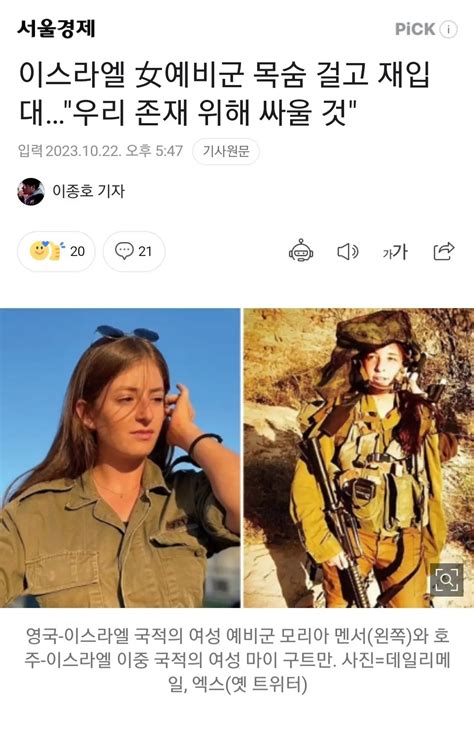474x732 pixels.
Task: Click the comment count number 21
Action: pos(145,252)
